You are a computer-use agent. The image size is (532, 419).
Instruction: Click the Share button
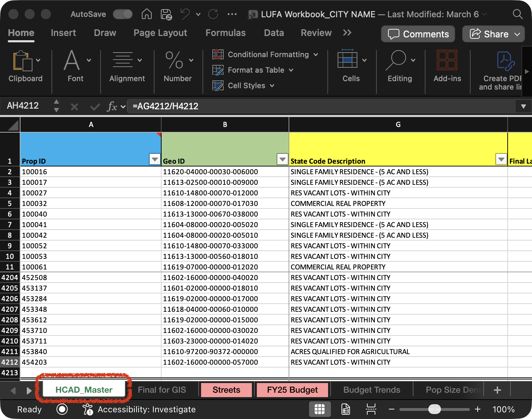tap(494, 34)
